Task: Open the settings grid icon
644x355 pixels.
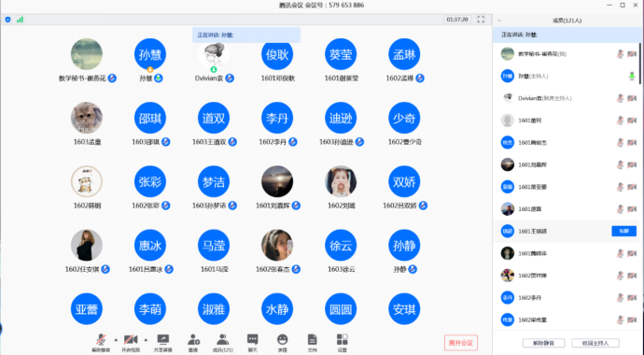Action: (x=343, y=342)
